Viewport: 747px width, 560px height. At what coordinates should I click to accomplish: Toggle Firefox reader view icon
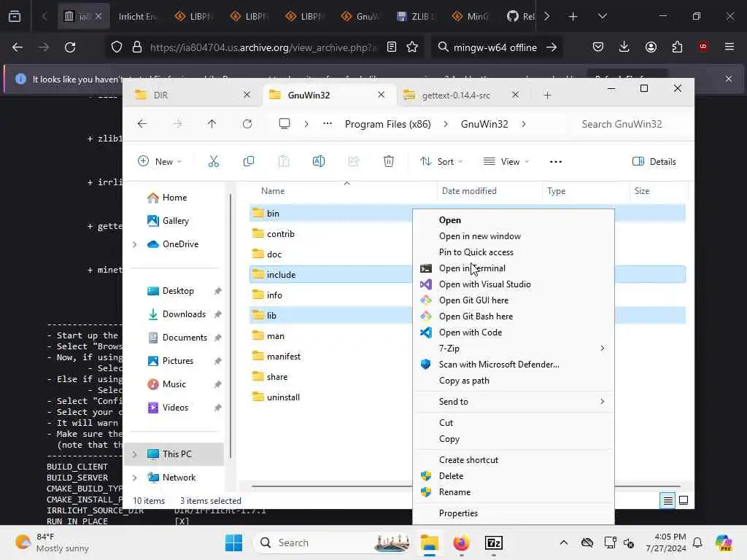coord(392,47)
